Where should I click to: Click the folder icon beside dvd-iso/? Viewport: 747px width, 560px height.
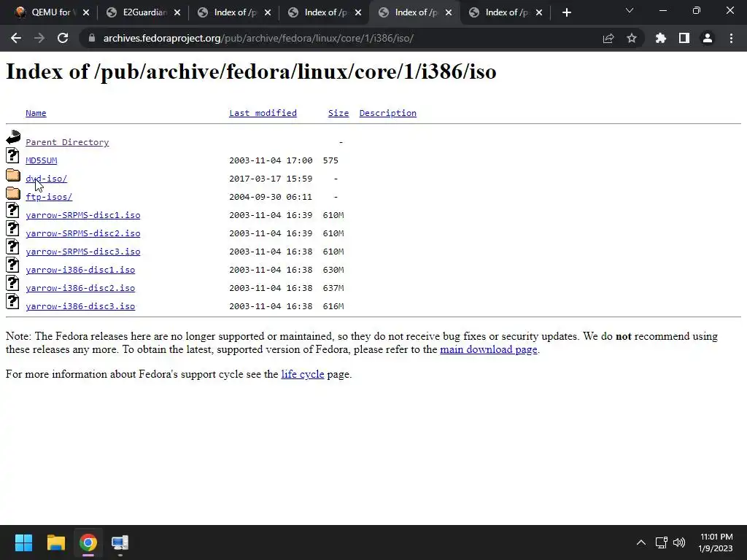pyautogui.click(x=13, y=175)
